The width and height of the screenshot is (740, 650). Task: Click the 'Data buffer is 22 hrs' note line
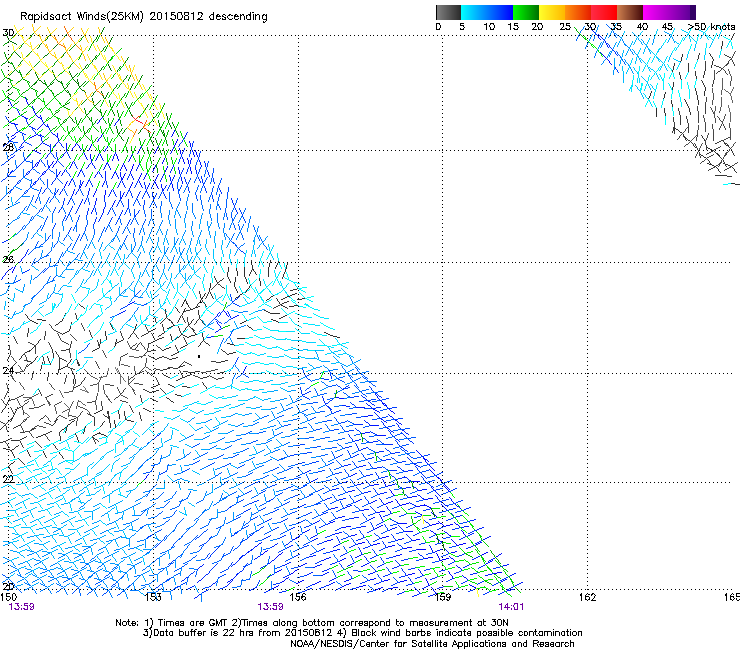(362, 633)
